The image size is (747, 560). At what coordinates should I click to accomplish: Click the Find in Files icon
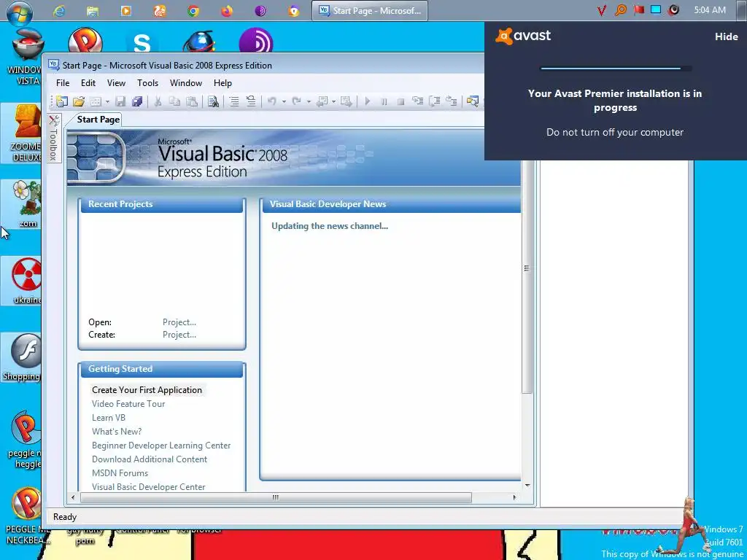tap(213, 101)
